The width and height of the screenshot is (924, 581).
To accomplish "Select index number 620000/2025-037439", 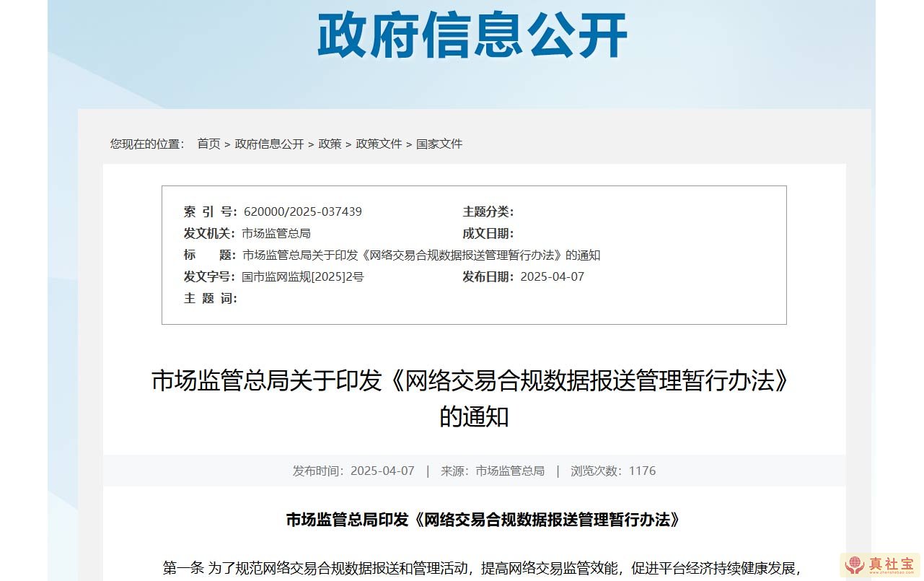I will [303, 211].
